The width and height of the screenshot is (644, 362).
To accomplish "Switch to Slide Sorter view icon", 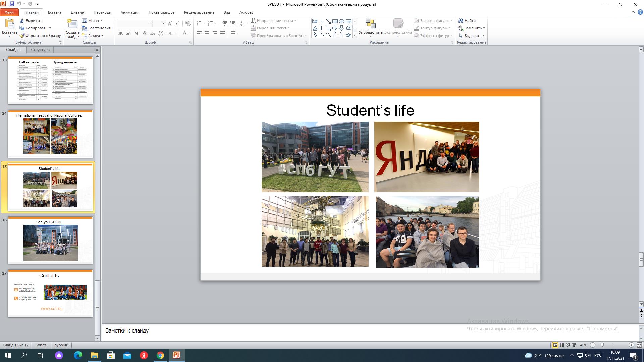I will [561, 345].
